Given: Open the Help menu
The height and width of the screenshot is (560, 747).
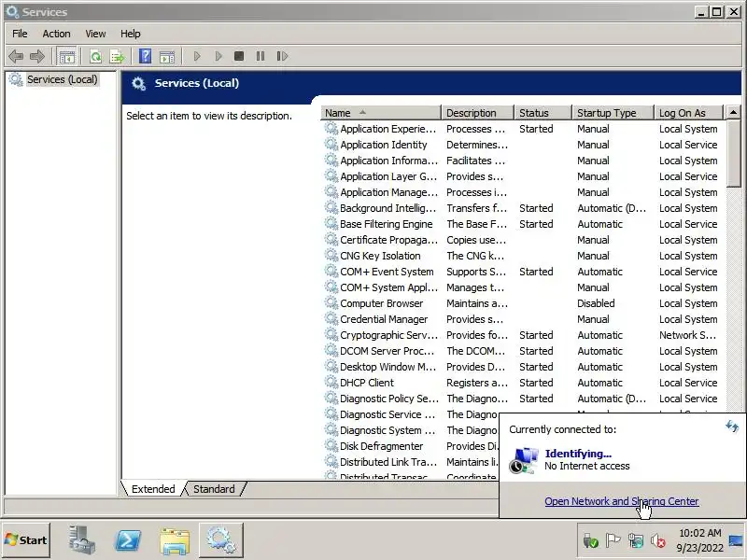Looking at the screenshot, I should click(130, 34).
